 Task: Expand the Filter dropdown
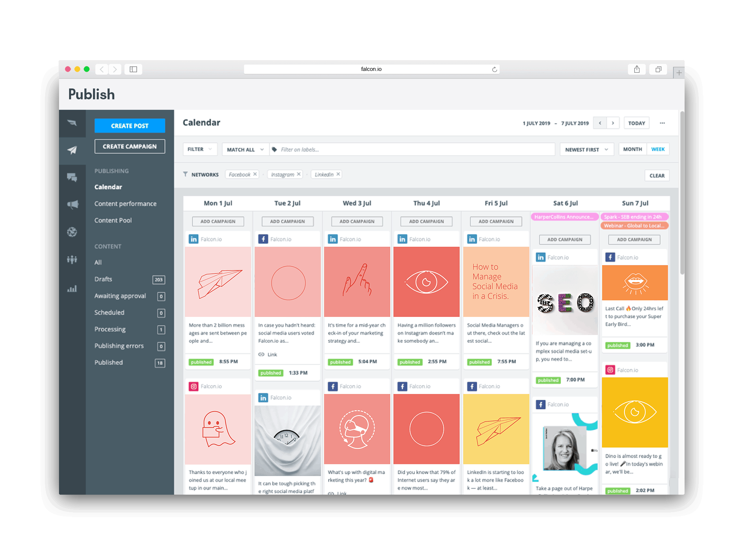[x=199, y=149]
